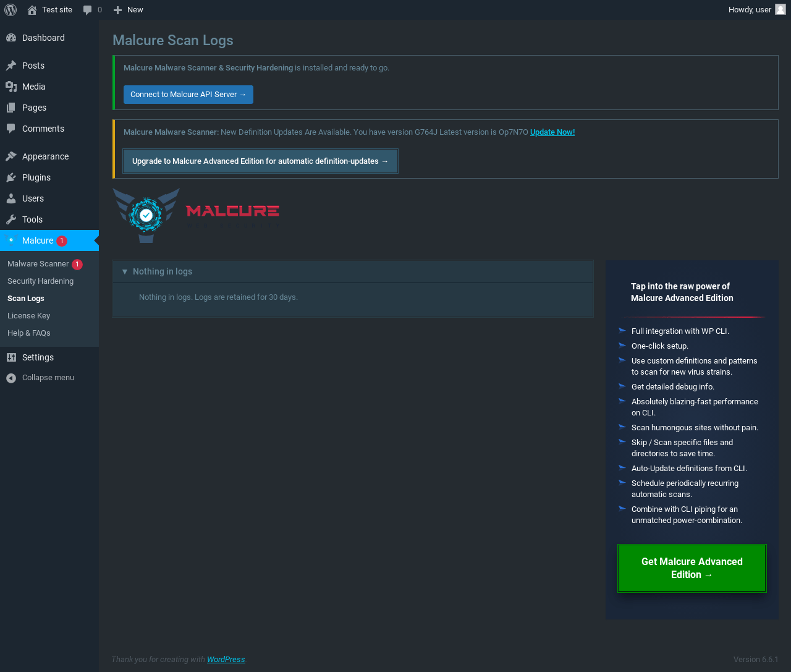This screenshot has height=672, width=791.
Task: Open the comments bubble icon in admin bar
Action: pos(88,10)
